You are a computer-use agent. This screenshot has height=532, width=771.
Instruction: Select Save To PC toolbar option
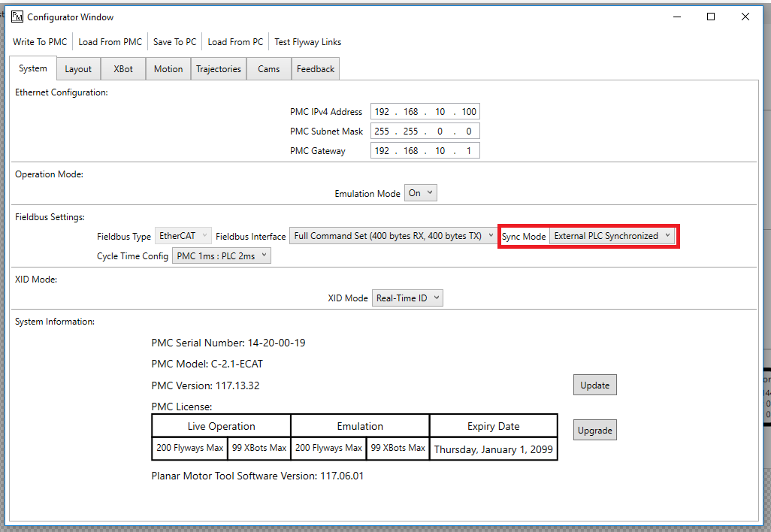pyautogui.click(x=174, y=42)
